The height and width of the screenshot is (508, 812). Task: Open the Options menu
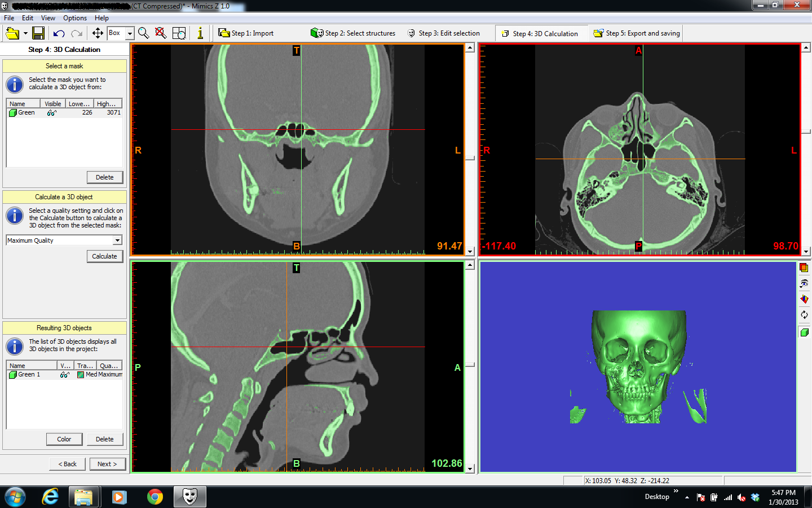[75, 18]
